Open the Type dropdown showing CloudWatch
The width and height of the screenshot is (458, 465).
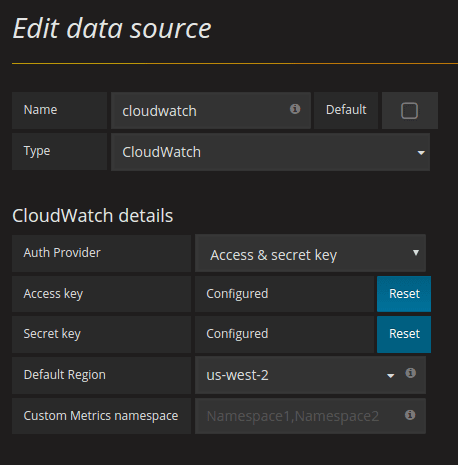(x=270, y=152)
